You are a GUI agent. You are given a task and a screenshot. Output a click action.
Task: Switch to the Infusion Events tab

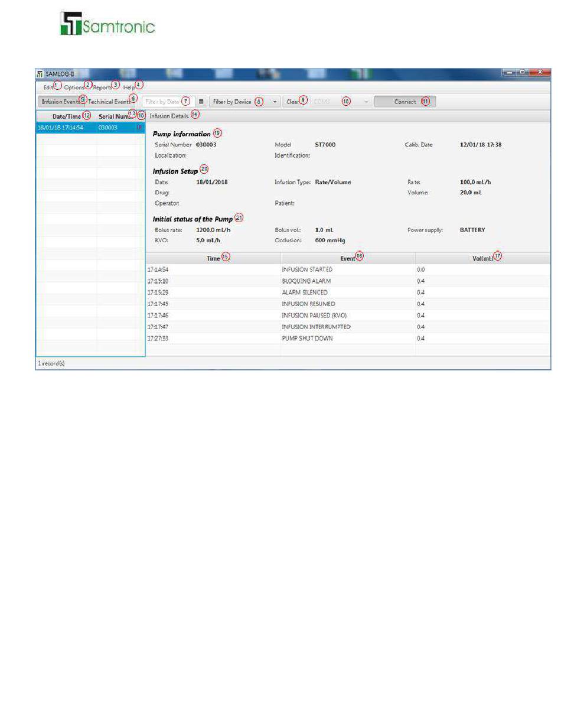click(61, 102)
